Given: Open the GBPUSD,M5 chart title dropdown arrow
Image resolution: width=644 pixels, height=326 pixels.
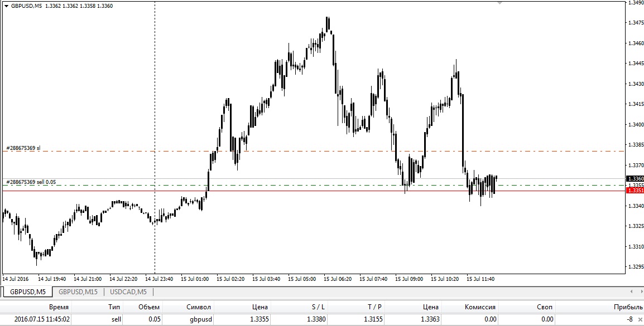Looking at the screenshot, I should [x=6, y=6].
